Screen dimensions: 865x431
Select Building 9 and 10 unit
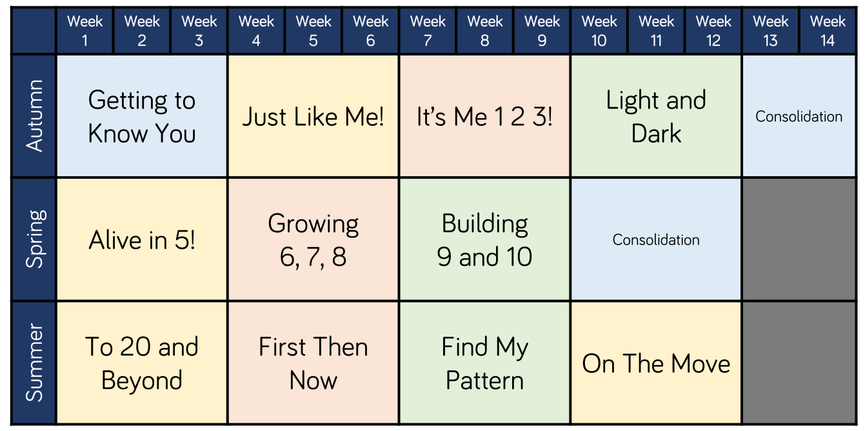[x=485, y=240]
